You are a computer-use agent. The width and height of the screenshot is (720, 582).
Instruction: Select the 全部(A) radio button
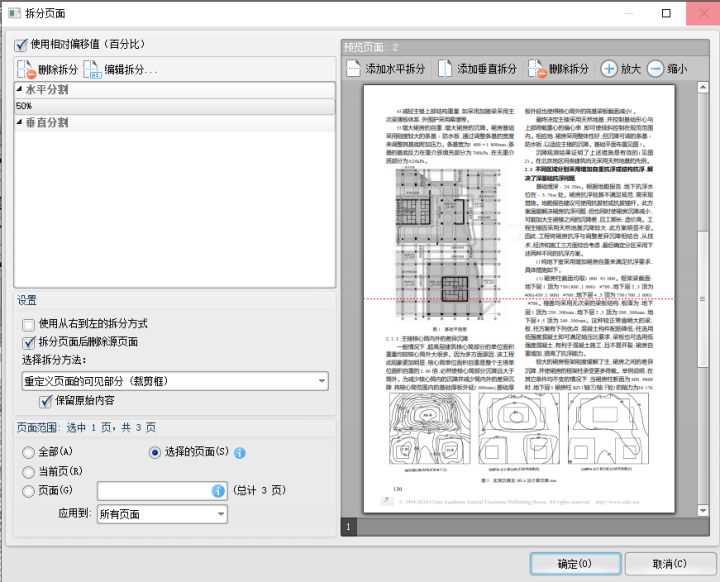point(28,452)
